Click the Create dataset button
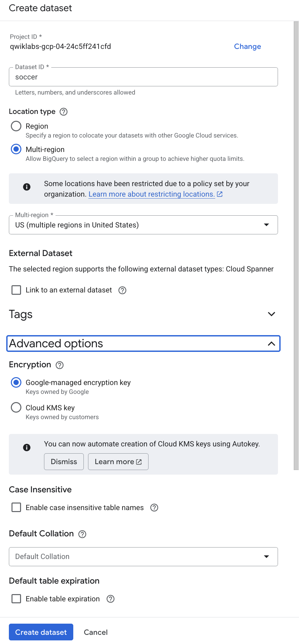Viewport: 299px width, 644px height. coord(41,632)
